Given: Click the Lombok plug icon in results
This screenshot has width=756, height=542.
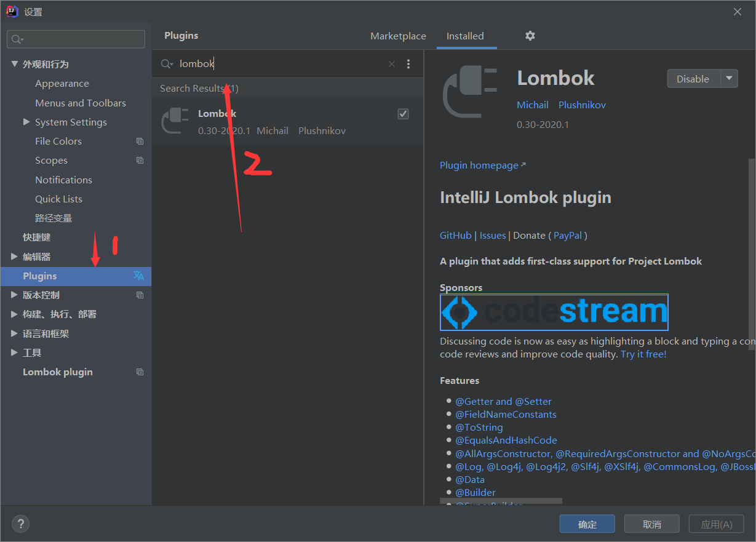Looking at the screenshot, I should coord(175,121).
